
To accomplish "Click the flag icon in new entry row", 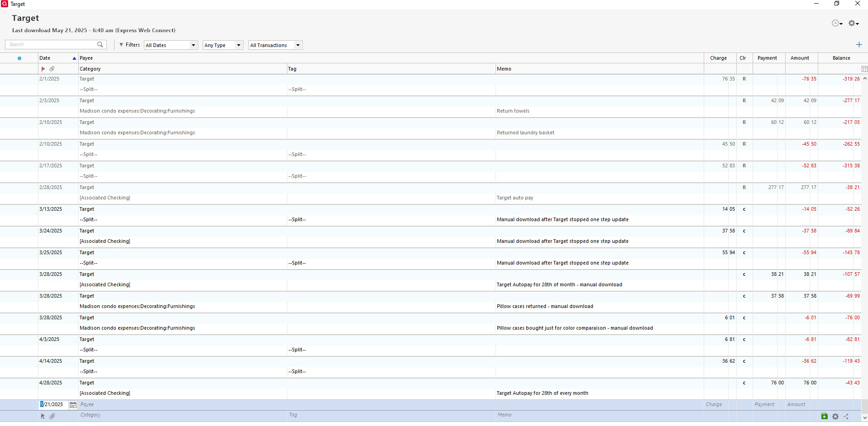I will 43,416.
